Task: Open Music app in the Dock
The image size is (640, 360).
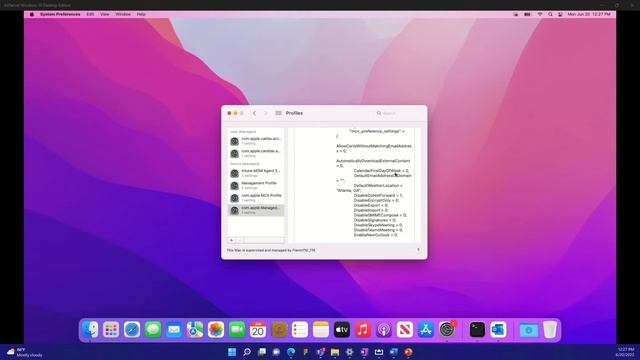Action: [363, 329]
